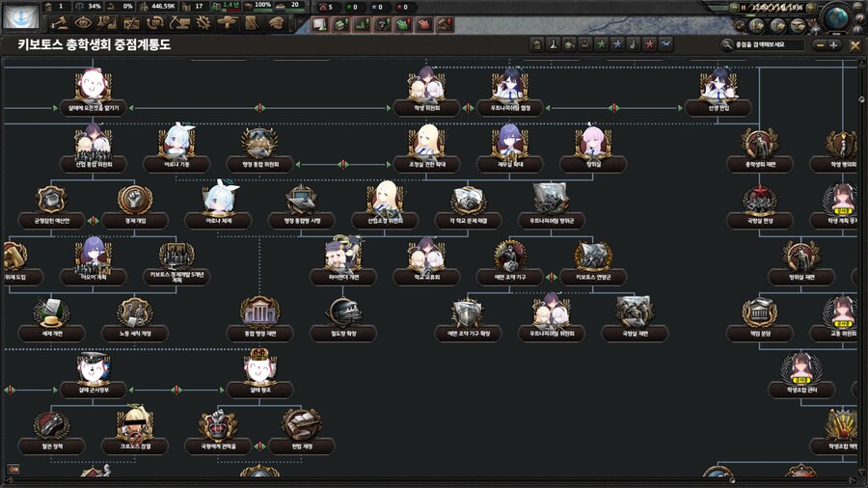This screenshot has height=488, width=868.
Task: Toggle the blue star focus filter
Action: pos(617,44)
